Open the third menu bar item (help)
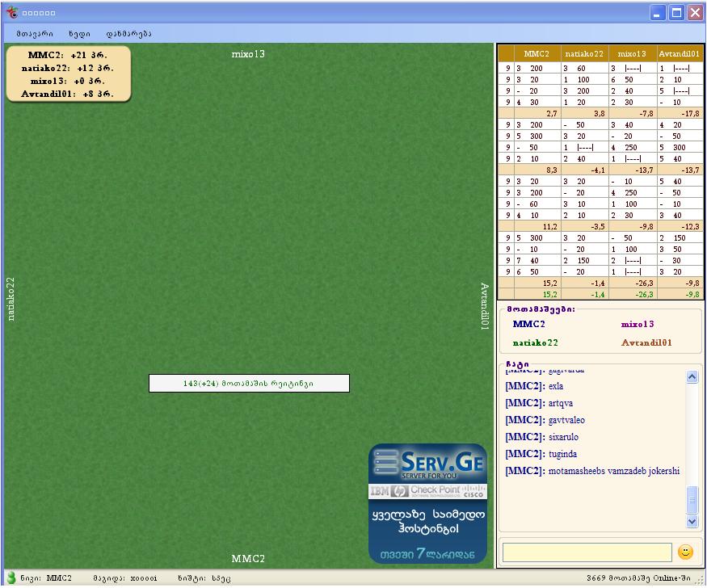 coord(128,34)
